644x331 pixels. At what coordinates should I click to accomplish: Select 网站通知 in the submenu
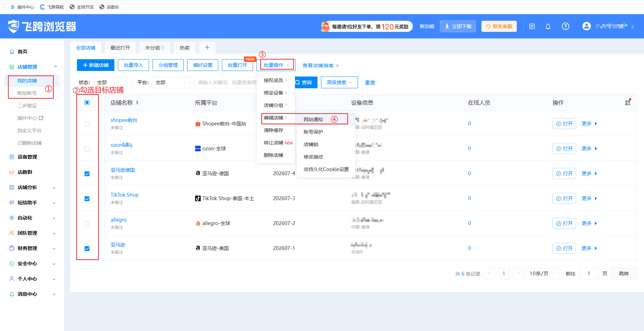[313, 119]
